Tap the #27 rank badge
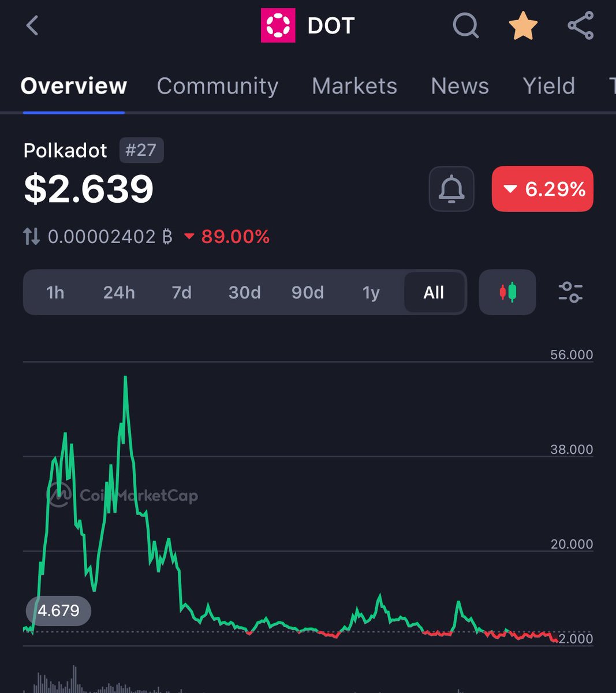Viewport: 616px width, 693px height. coord(141,150)
